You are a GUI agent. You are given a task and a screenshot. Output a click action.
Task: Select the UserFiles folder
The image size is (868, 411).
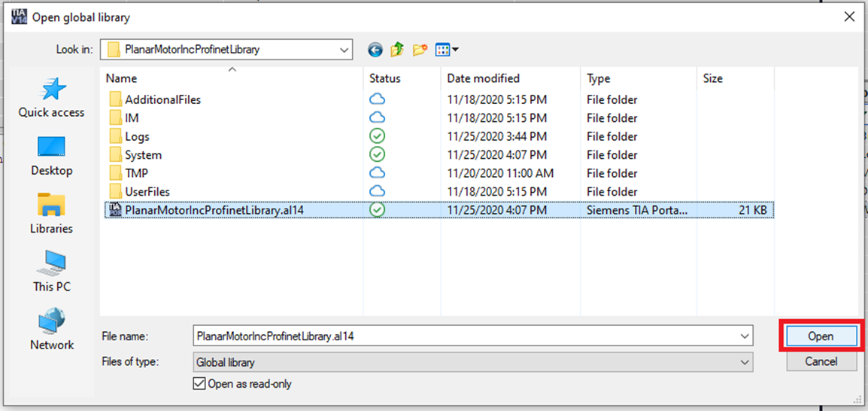[147, 192]
